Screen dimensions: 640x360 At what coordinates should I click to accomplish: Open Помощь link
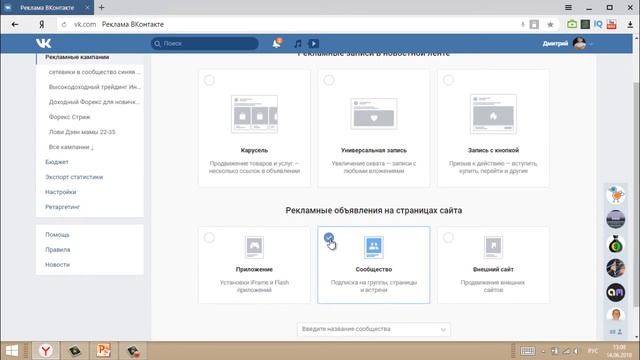pos(57,235)
